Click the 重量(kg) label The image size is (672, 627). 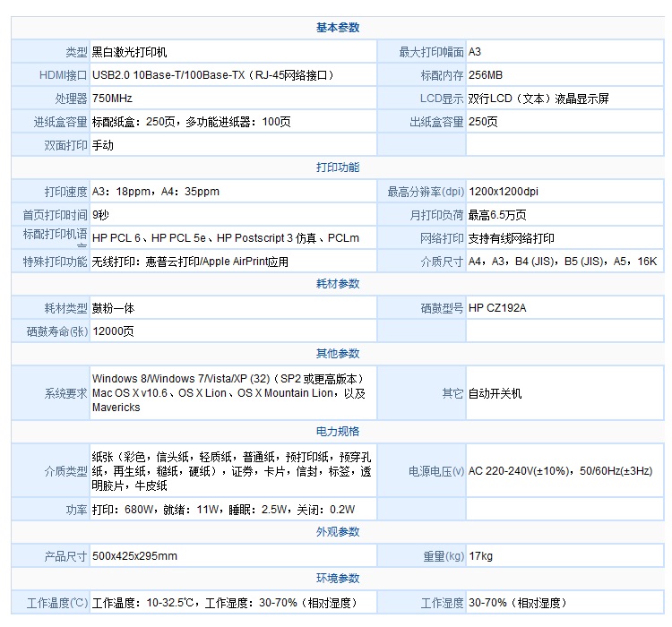click(x=444, y=556)
